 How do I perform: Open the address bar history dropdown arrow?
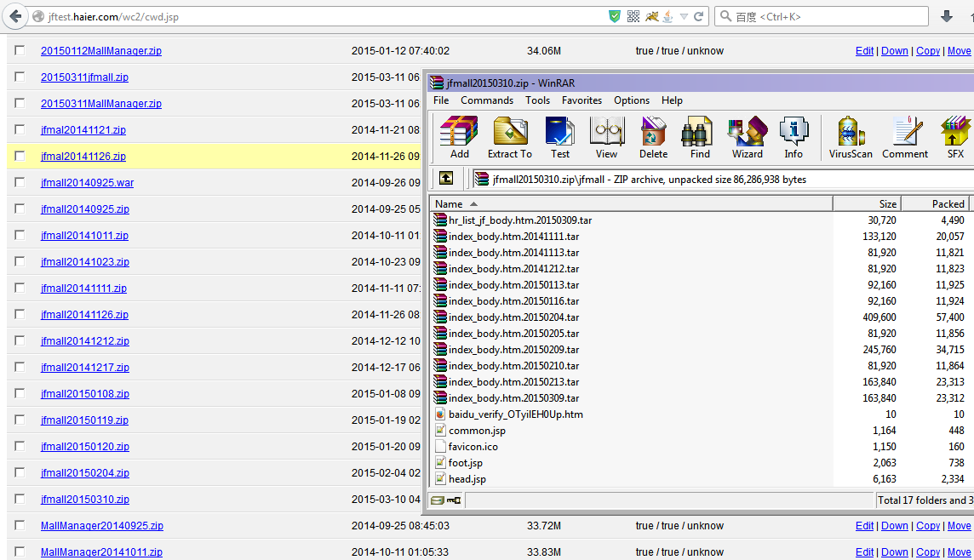click(684, 17)
